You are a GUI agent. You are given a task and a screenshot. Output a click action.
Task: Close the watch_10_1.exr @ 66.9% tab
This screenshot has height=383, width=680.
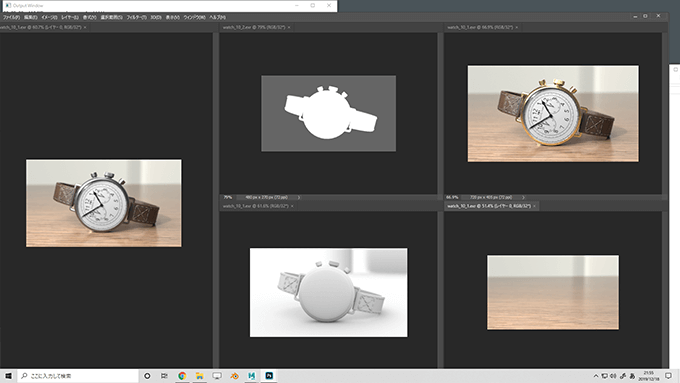click(x=517, y=27)
